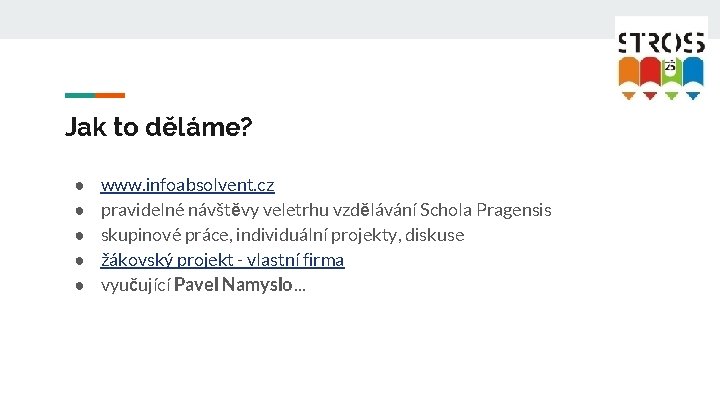This screenshot has width=720, height=405.
Task: Click the gray header band at top
Action: [300, 19]
